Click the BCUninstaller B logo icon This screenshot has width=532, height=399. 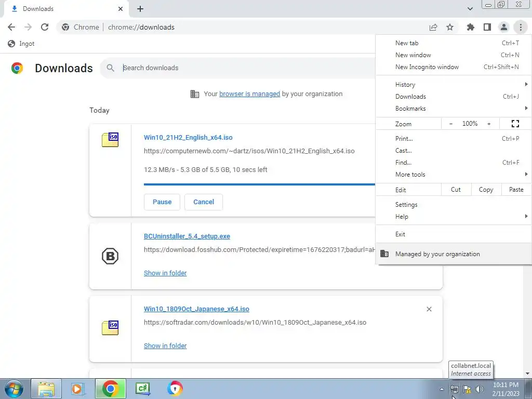pyautogui.click(x=110, y=256)
